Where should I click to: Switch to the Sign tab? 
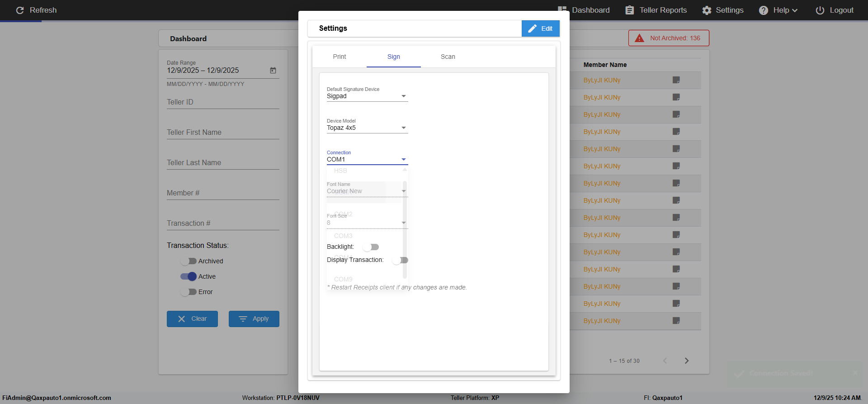tap(394, 57)
